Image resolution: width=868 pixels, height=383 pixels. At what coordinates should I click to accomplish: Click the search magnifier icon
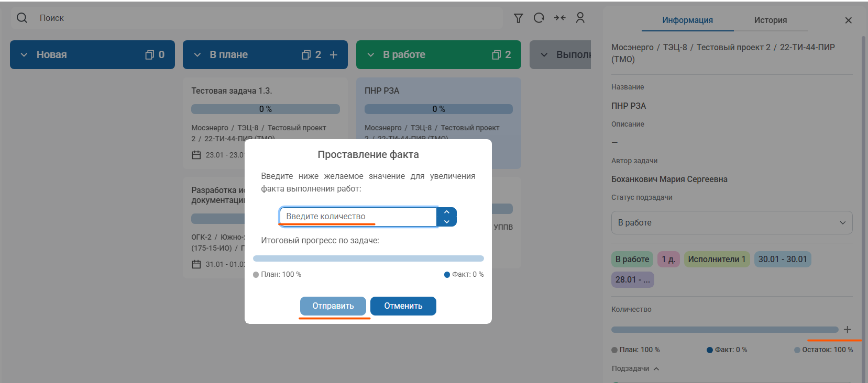[22, 18]
